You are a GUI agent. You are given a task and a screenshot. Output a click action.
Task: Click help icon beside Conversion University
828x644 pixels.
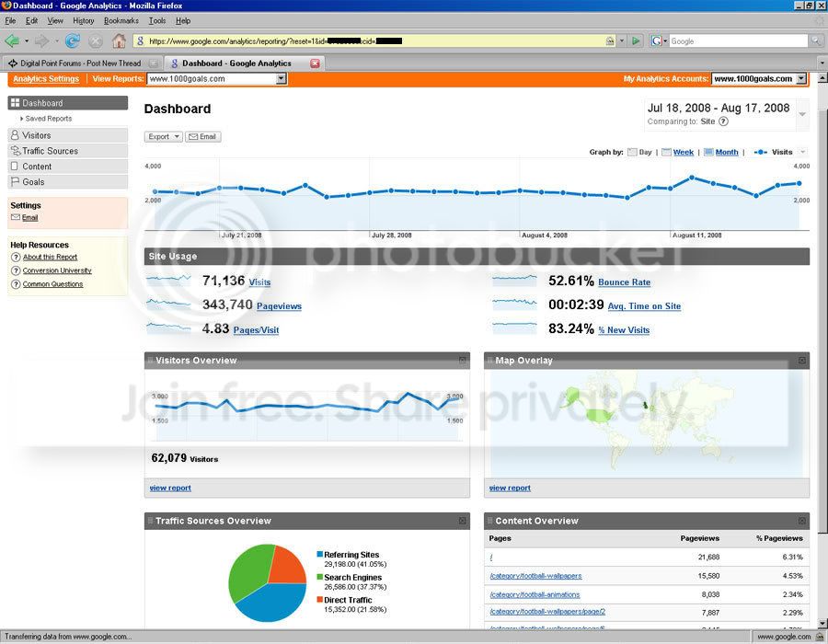16,270
